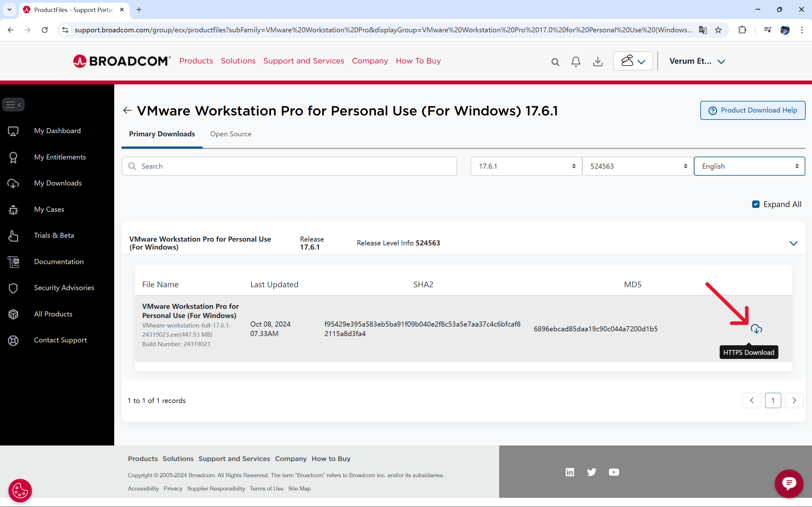Click the 6896ebcad85daa19c90c044a7200d1b5 MD5 hash text
The image size is (812, 507).
tap(596, 329)
